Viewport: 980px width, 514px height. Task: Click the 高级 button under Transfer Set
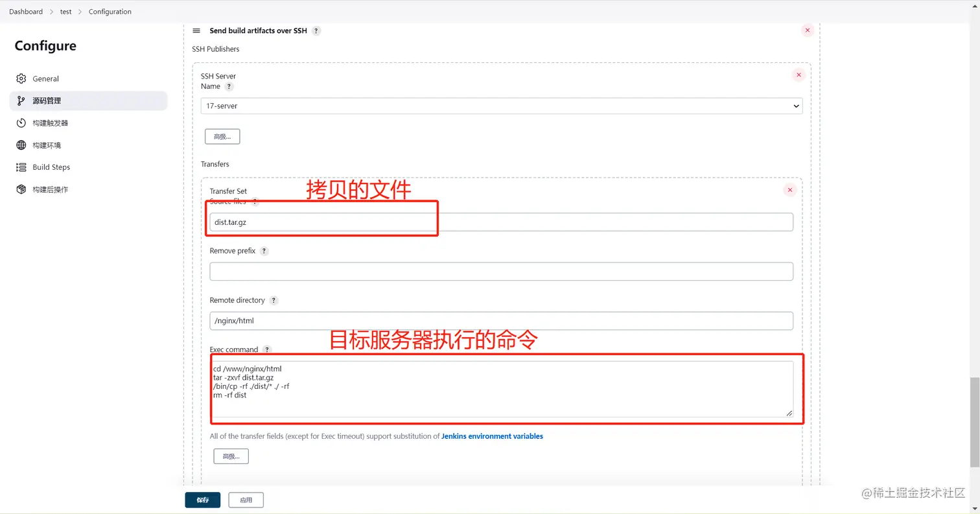click(x=231, y=456)
